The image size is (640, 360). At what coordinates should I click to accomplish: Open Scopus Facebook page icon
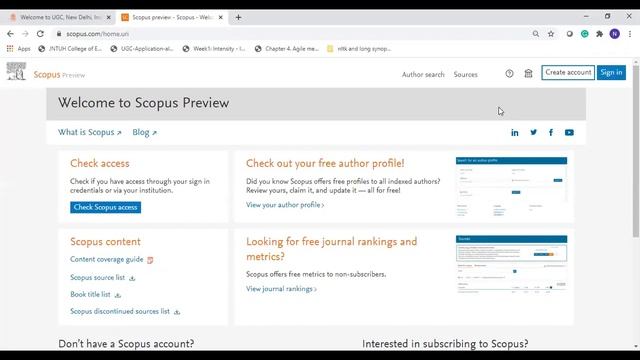coord(551,132)
